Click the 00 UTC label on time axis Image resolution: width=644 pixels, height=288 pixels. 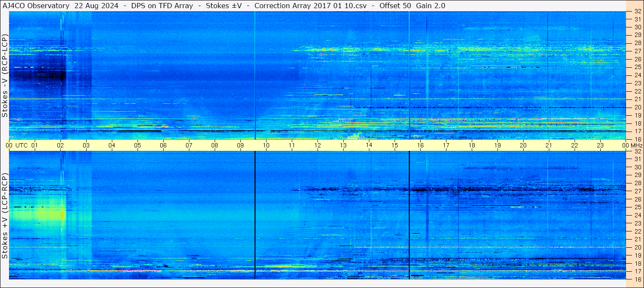click(17, 145)
